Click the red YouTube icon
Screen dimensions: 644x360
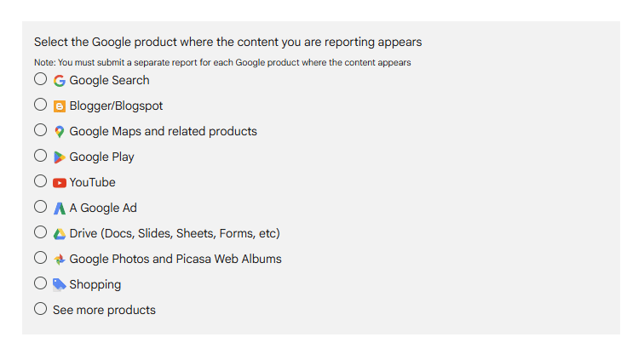pyautogui.click(x=60, y=183)
